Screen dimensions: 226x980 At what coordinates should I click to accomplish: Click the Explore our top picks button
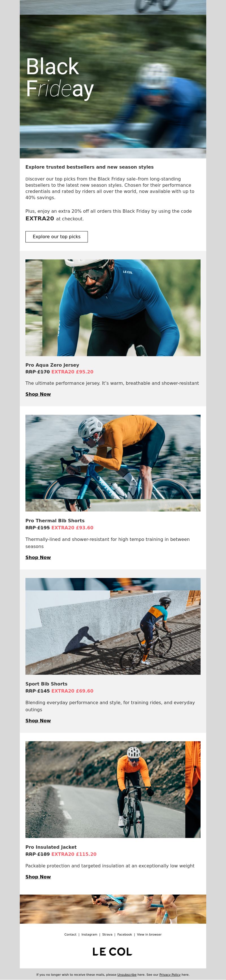[56, 237]
